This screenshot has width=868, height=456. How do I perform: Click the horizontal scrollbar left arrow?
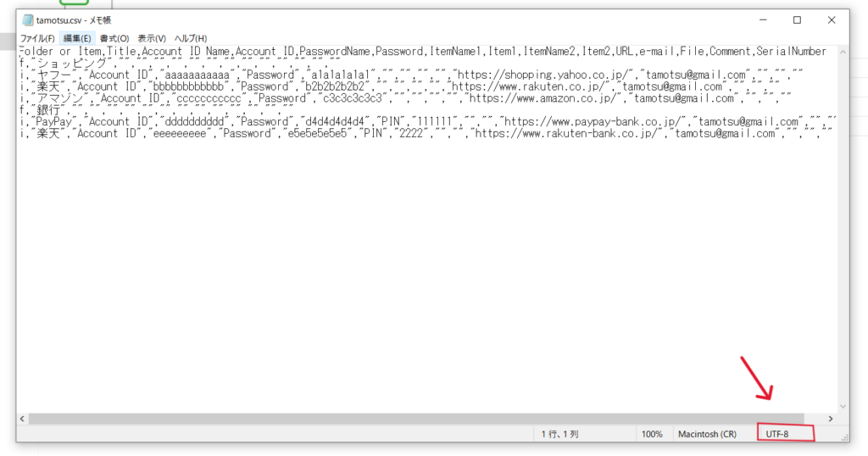point(23,419)
